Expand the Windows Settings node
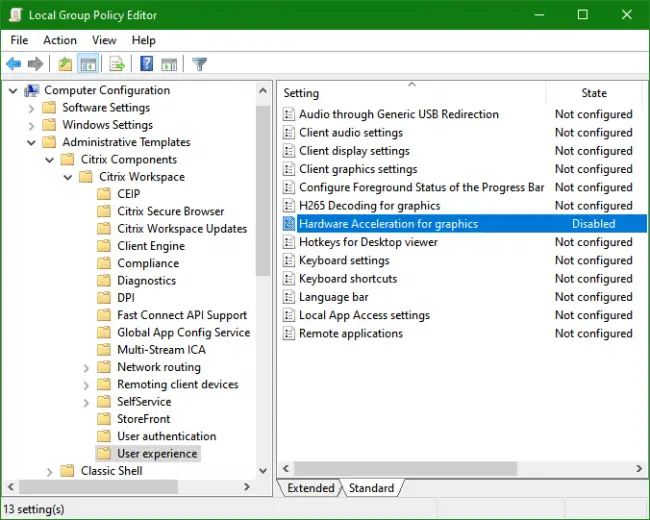Screen dimensions: 650x520 [32, 125]
